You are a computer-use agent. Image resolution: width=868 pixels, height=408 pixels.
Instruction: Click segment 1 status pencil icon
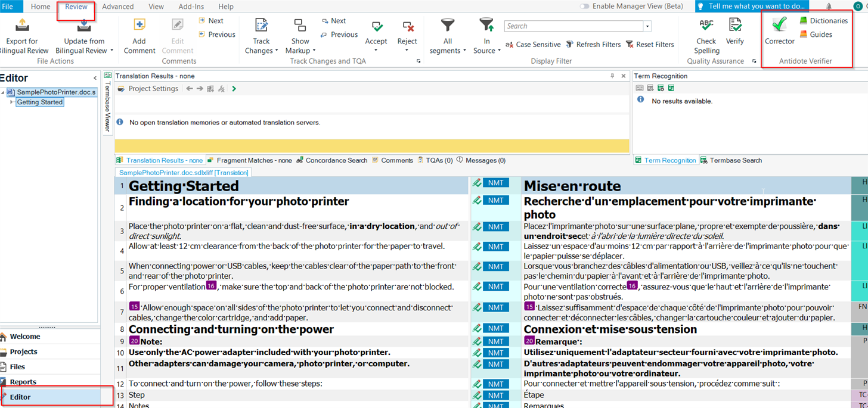[x=476, y=183]
